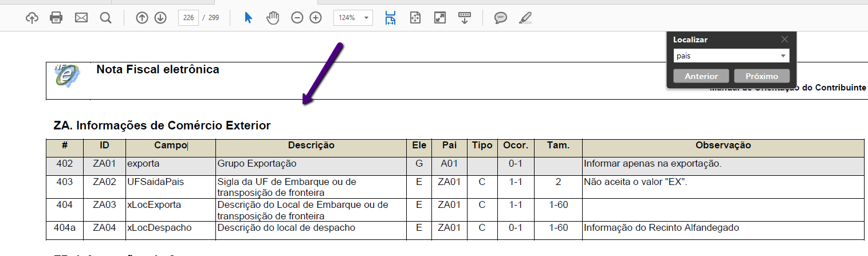Add a comment with speech bubble icon

501,18
